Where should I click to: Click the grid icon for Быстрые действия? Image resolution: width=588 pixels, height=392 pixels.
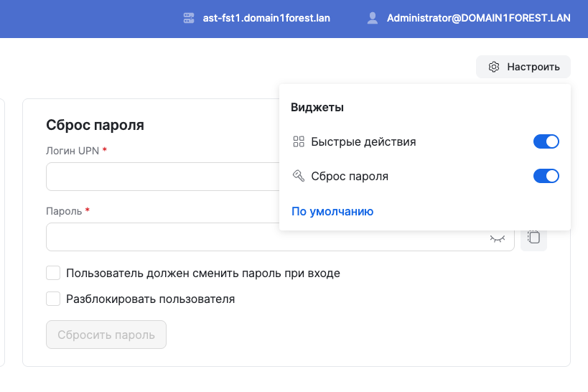pos(299,142)
